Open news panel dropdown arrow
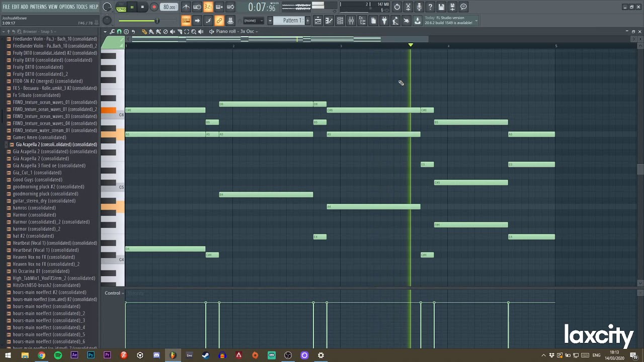 click(476, 21)
